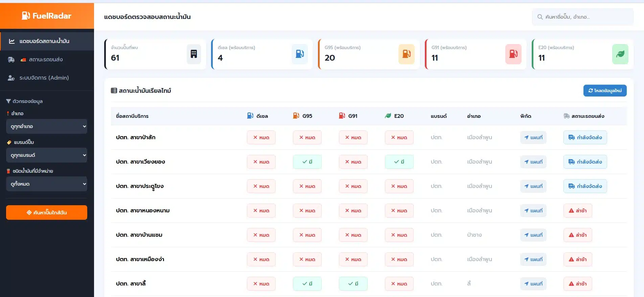Click the orange G95 pump card icon

407,54
